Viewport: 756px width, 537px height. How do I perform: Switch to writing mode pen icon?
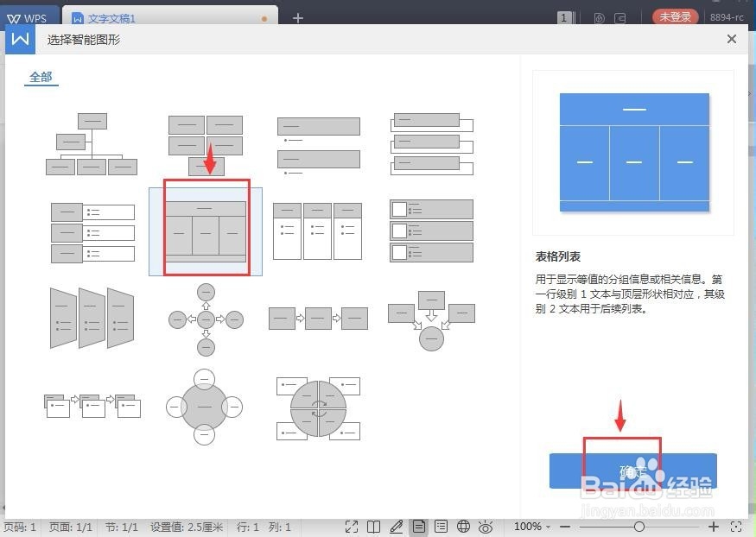click(x=397, y=527)
